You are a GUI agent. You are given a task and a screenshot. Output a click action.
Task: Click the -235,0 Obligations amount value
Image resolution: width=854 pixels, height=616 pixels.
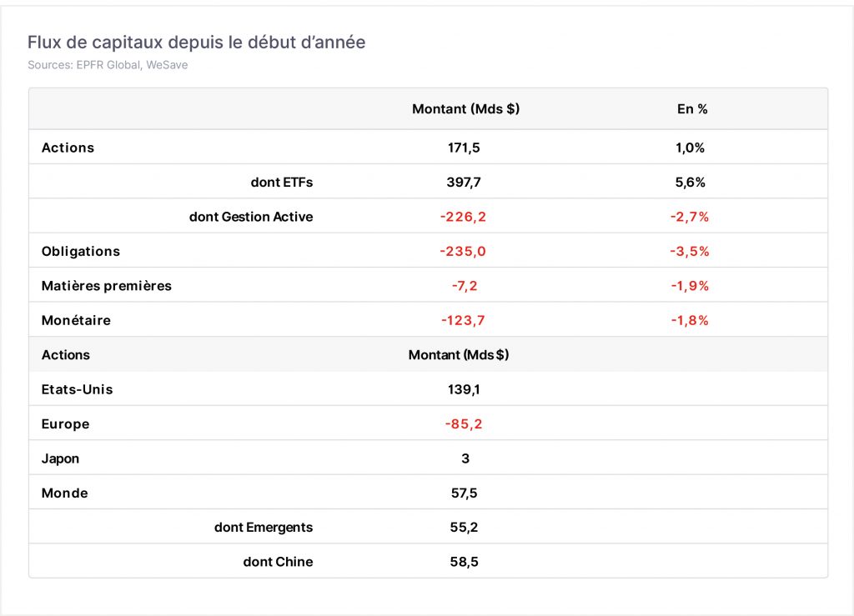point(463,252)
